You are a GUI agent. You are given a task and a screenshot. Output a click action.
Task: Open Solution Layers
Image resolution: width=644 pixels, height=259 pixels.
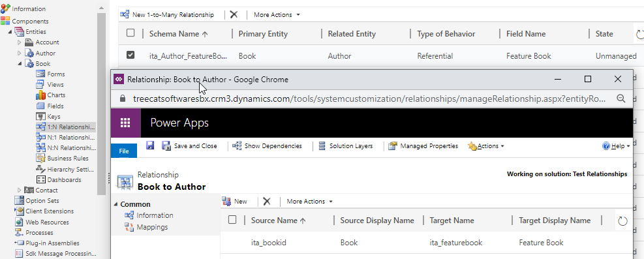tap(346, 145)
